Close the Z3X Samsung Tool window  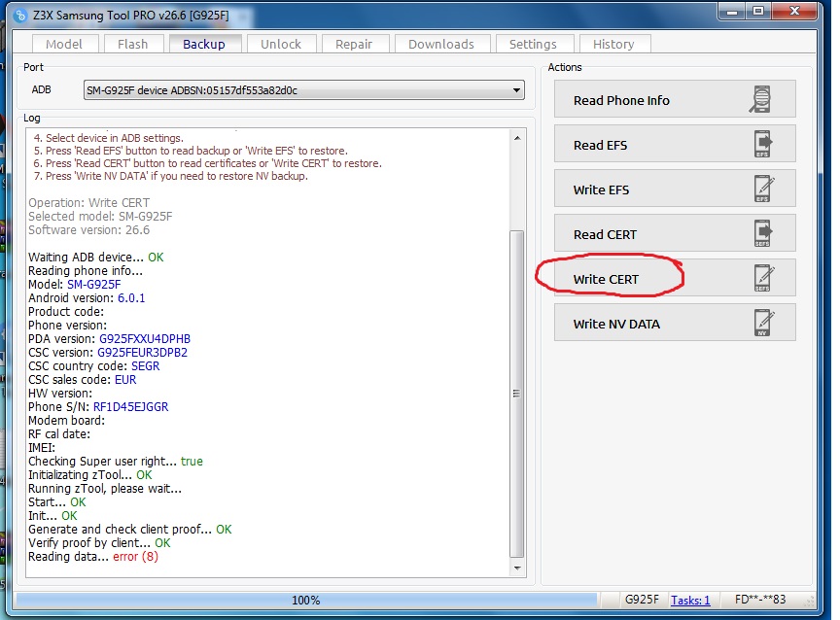coord(795,12)
